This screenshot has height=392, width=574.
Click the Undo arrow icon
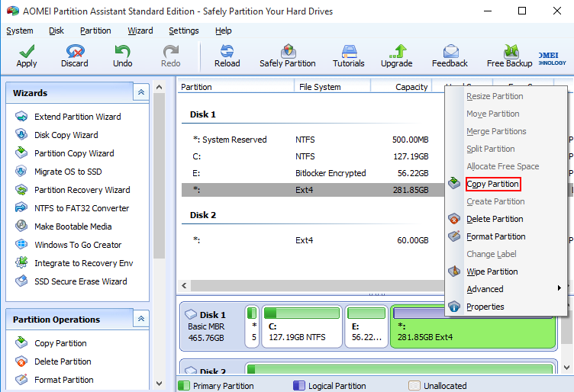pyautogui.click(x=122, y=51)
